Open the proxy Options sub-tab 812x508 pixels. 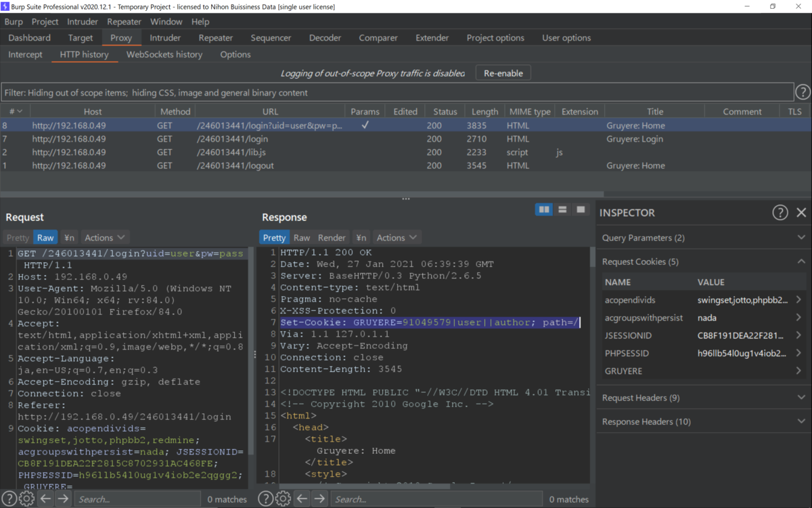235,54
